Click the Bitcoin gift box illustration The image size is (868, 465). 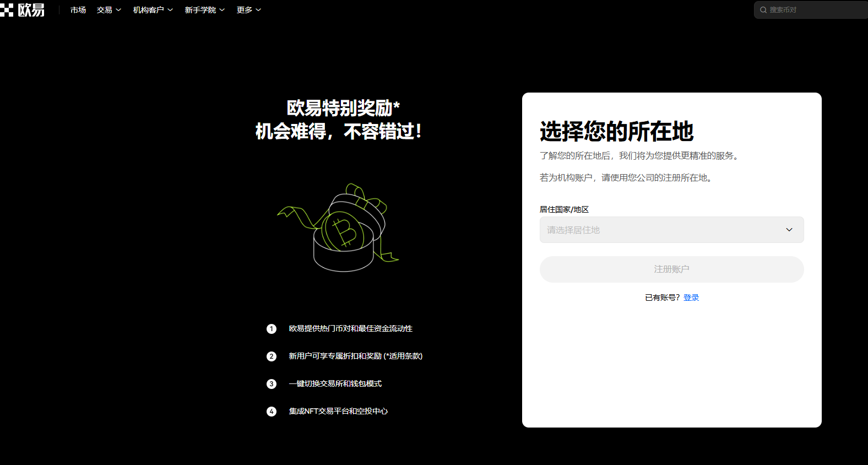(x=338, y=228)
